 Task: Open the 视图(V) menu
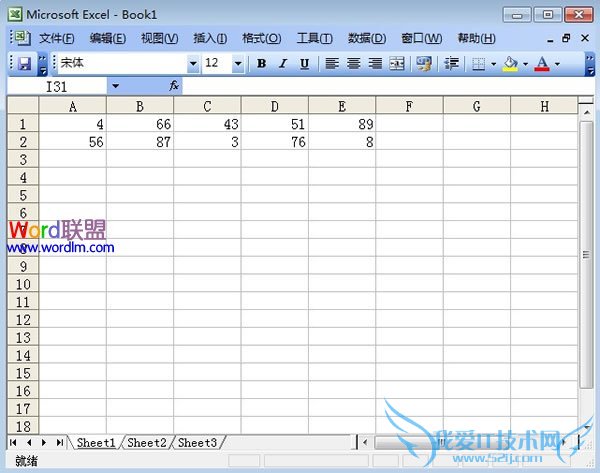click(160, 38)
